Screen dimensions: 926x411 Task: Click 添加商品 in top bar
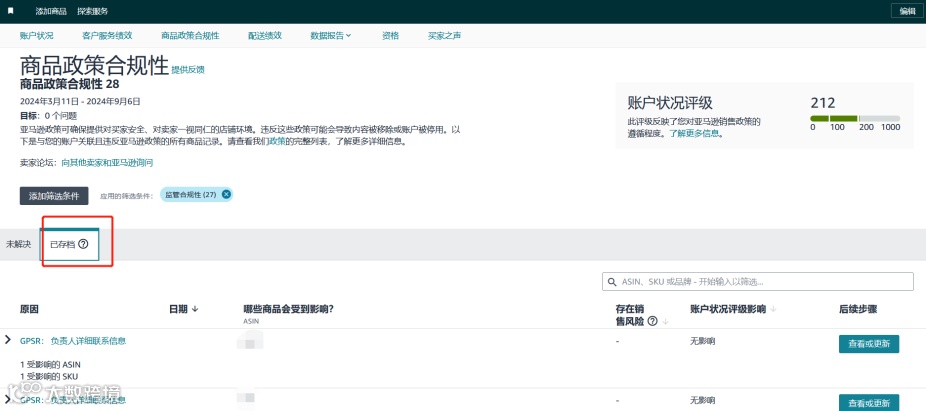click(x=51, y=11)
